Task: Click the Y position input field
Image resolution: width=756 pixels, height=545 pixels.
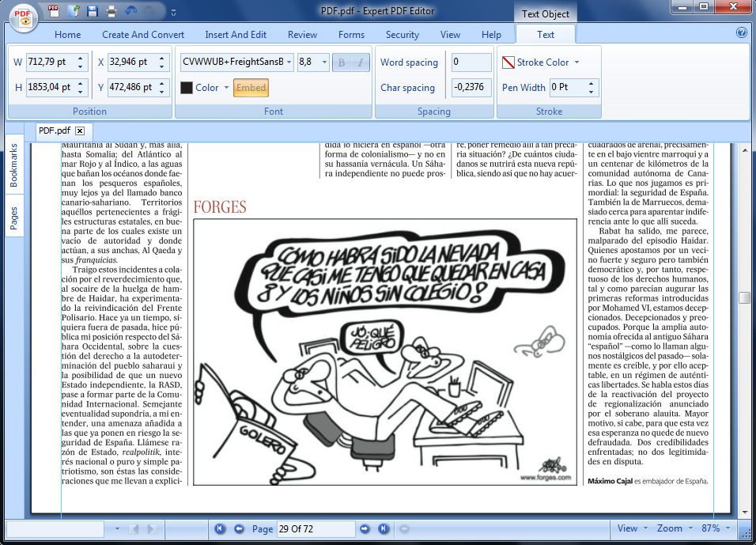Action: pyautogui.click(x=132, y=87)
